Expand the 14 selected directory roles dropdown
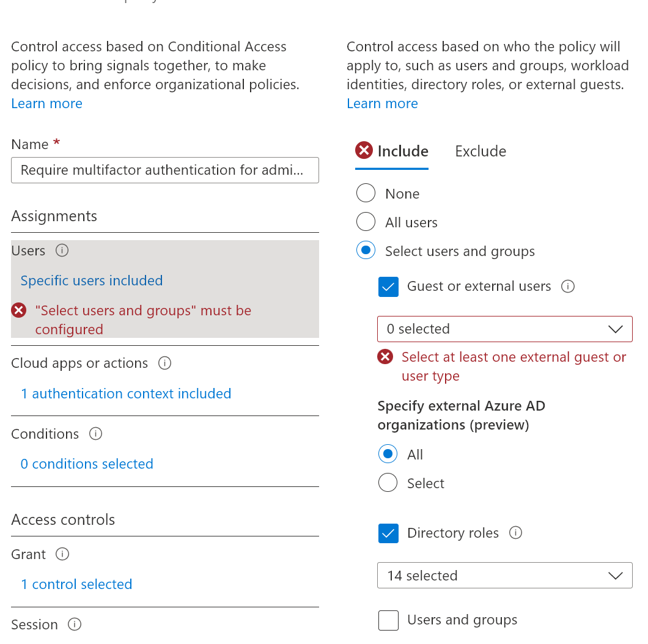The image size is (648, 644). click(504, 576)
